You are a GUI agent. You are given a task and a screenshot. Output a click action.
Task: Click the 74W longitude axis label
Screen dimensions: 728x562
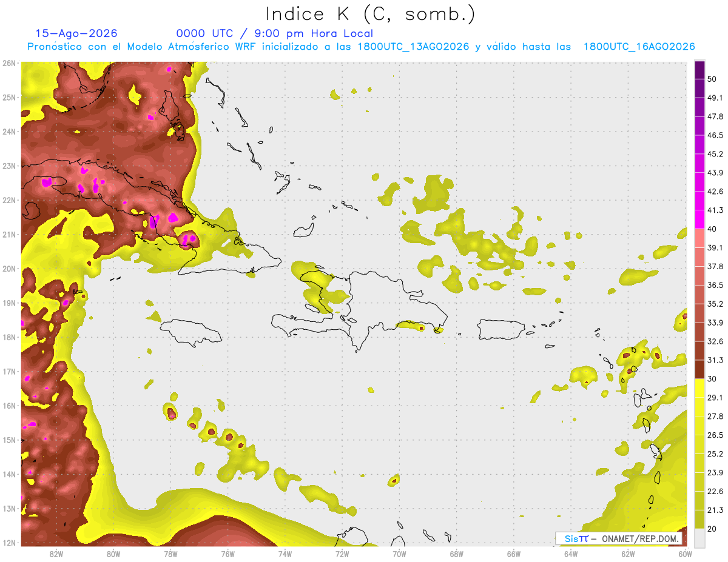[285, 554]
